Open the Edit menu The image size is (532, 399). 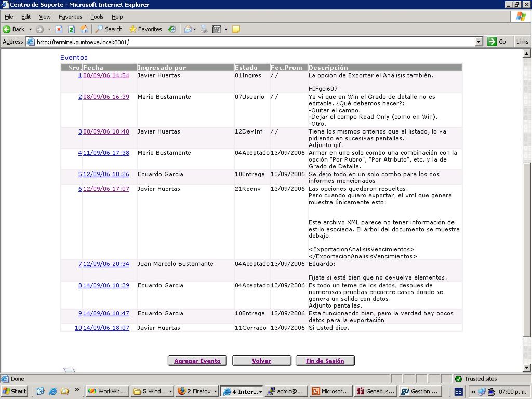[x=26, y=17]
